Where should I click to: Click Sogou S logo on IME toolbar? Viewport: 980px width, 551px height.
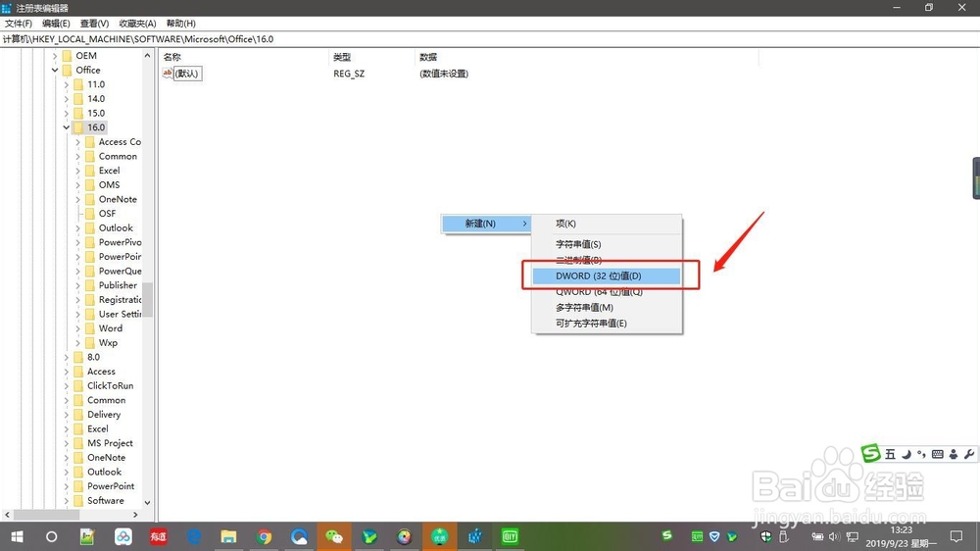click(870, 453)
